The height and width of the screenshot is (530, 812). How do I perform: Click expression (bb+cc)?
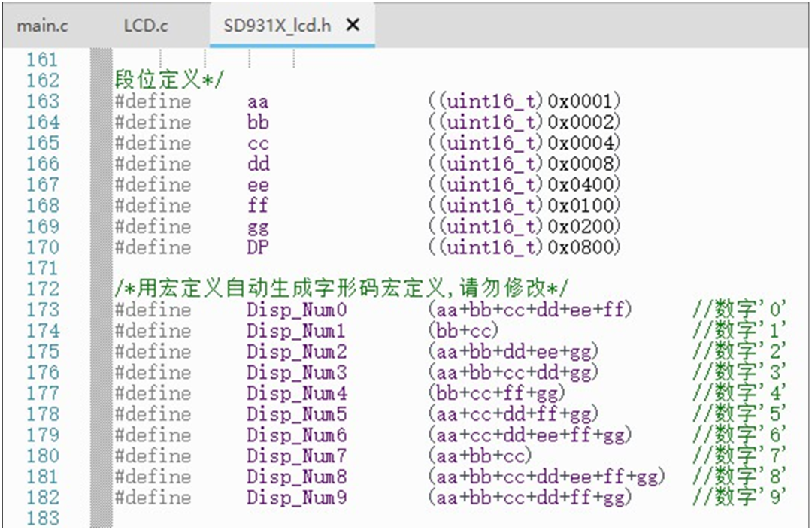click(463, 330)
